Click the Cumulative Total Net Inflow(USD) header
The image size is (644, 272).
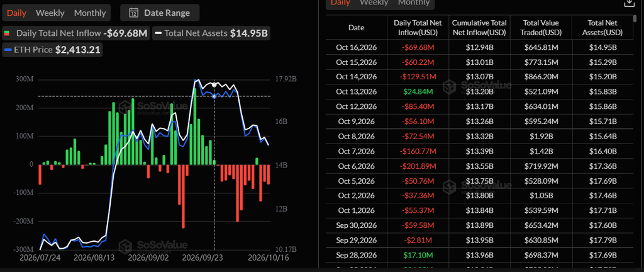(x=480, y=28)
